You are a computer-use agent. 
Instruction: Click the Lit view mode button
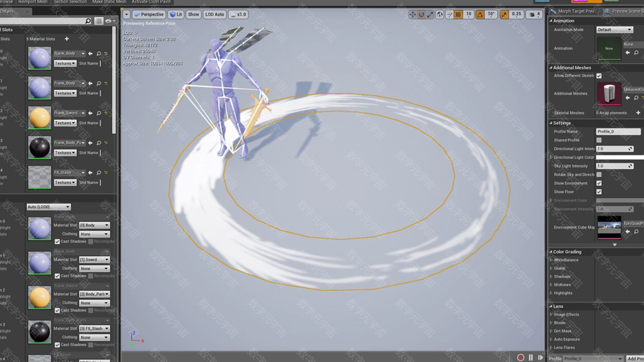coord(176,15)
